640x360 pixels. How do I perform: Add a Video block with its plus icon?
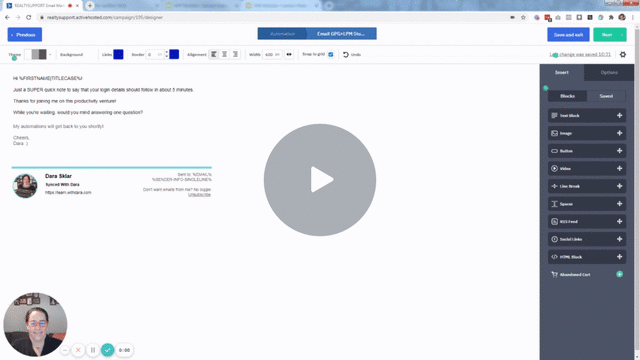pyautogui.click(x=619, y=169)
